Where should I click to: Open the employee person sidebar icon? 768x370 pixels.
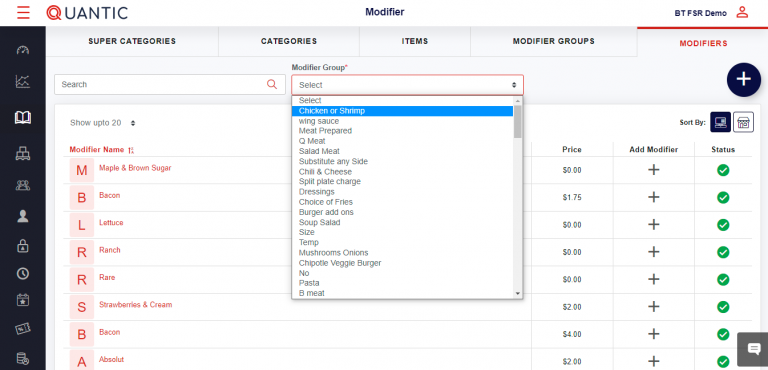(23, 217)
